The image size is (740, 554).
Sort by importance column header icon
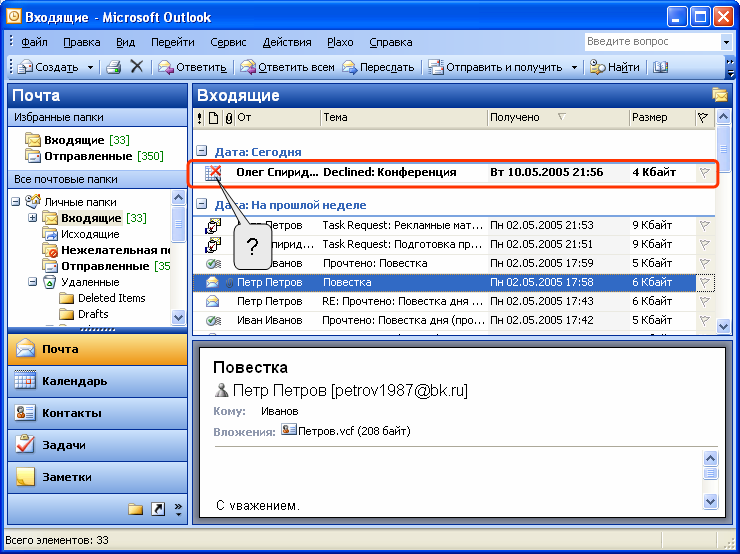[200, 118]
